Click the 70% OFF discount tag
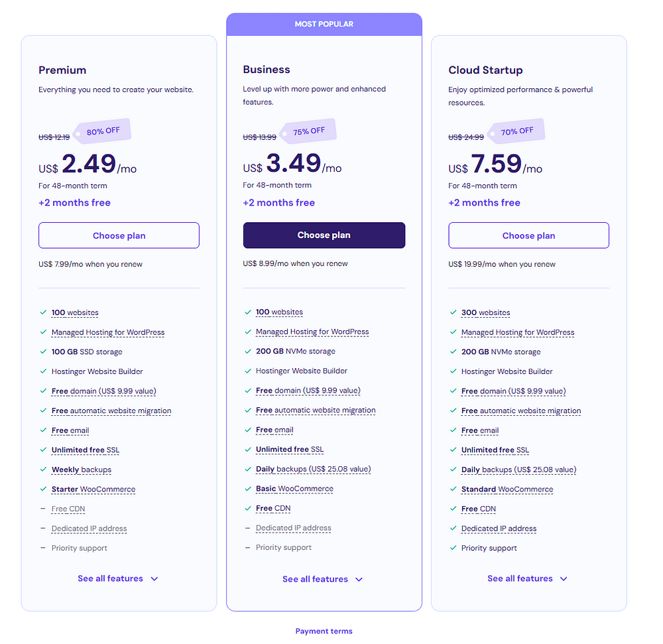This screenshot has height=644, width=663. point(516,131)
